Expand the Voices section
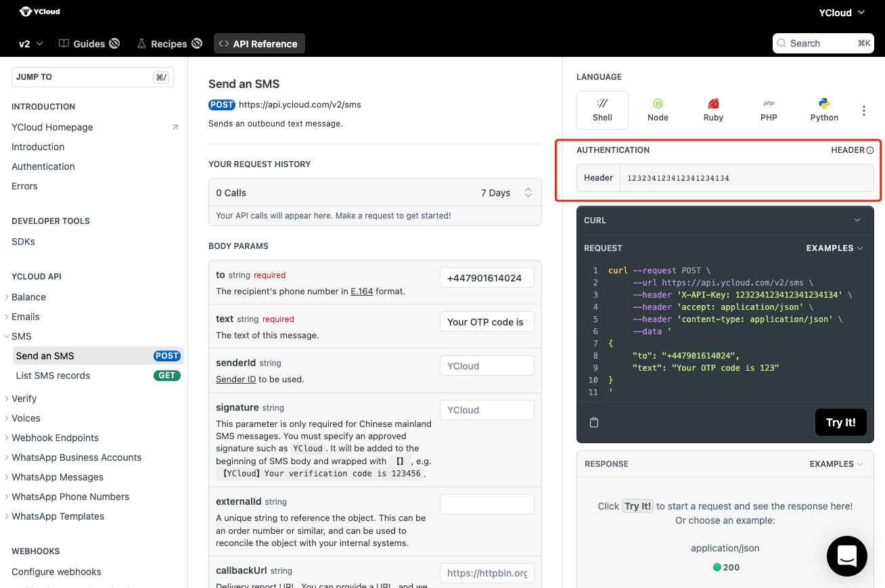The width and height of the screenshot is (885, 588). [x=26, y=418]
